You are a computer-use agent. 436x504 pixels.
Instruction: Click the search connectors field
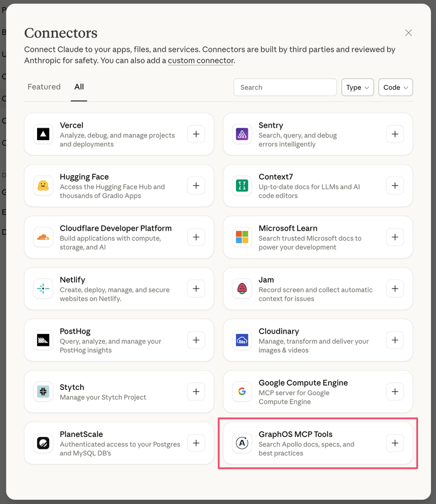(x=284, y=87)
